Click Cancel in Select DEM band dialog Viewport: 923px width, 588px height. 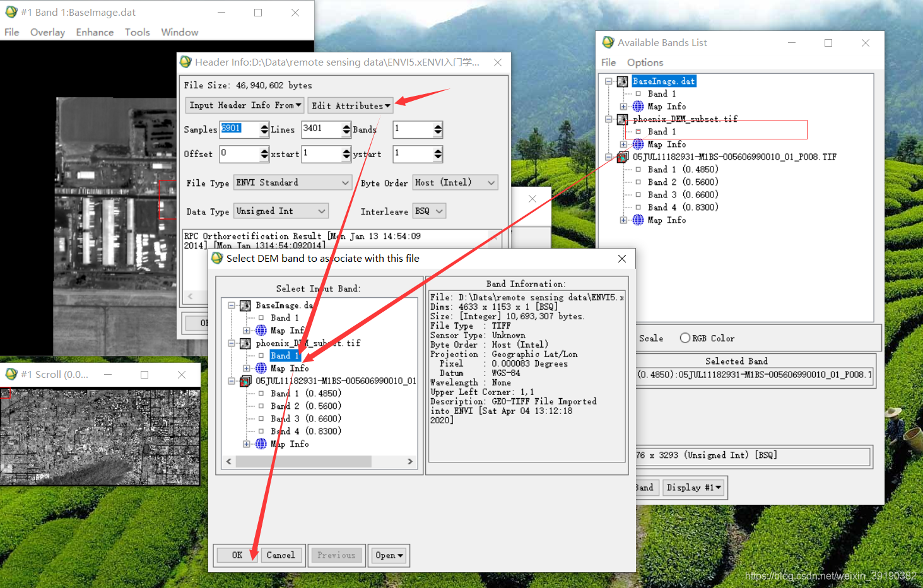(281, 555)
